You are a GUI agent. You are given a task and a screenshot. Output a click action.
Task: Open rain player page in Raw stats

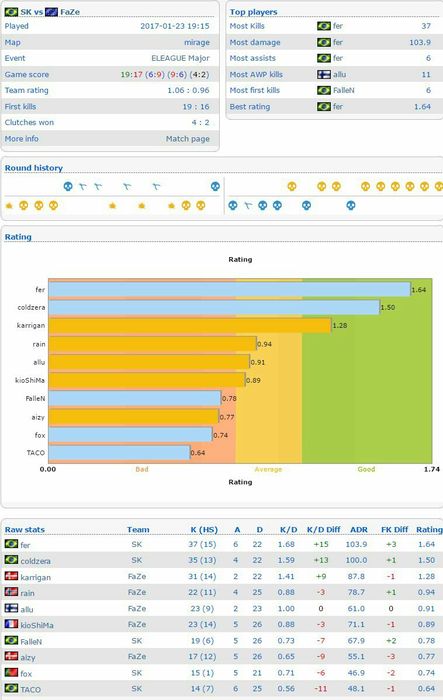click(x=27, y=593)
